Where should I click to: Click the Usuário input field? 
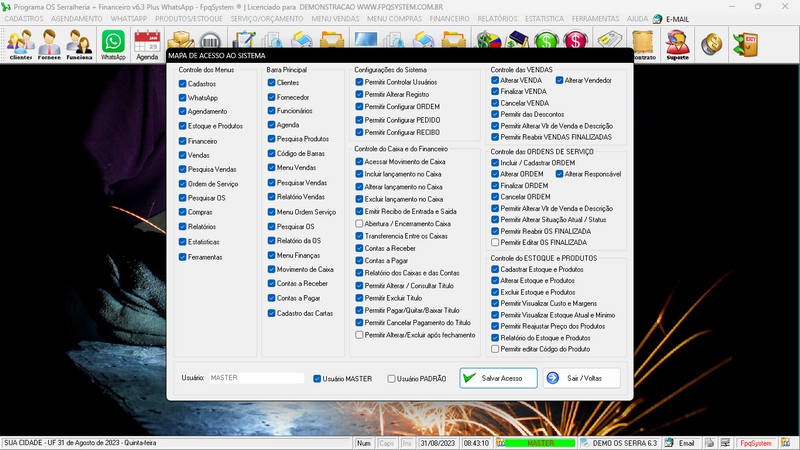tap(256, 379)
